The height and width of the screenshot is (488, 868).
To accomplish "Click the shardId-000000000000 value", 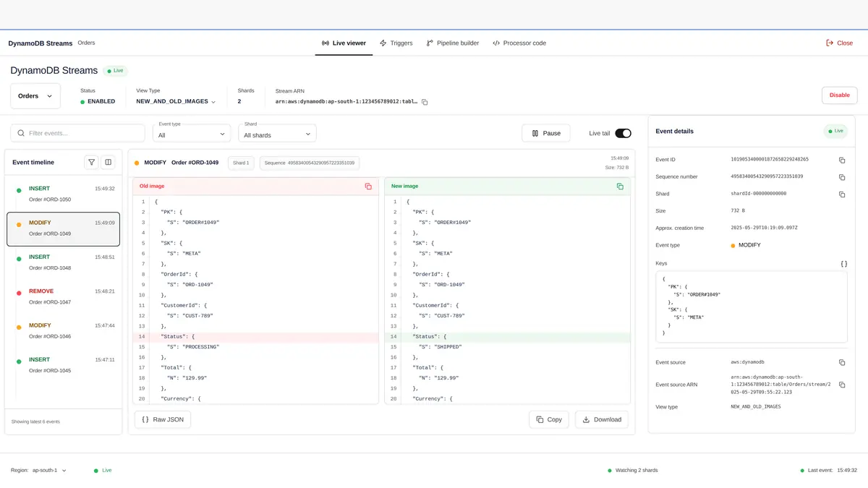I will tap(759, 194).
